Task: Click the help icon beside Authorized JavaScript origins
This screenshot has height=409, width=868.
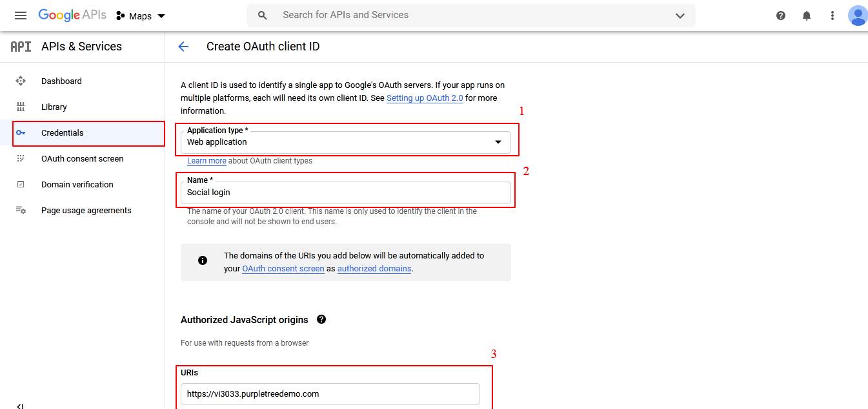Action: 321,319
